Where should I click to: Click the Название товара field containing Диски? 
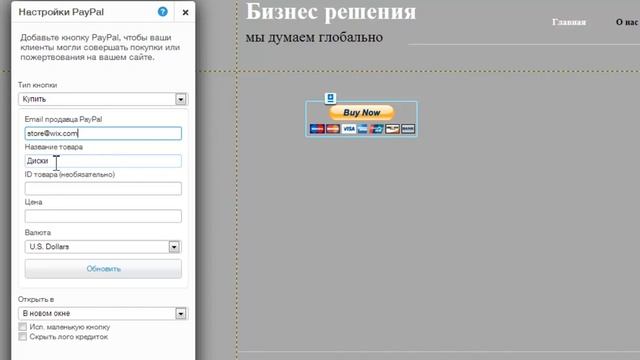pos(103,161)
